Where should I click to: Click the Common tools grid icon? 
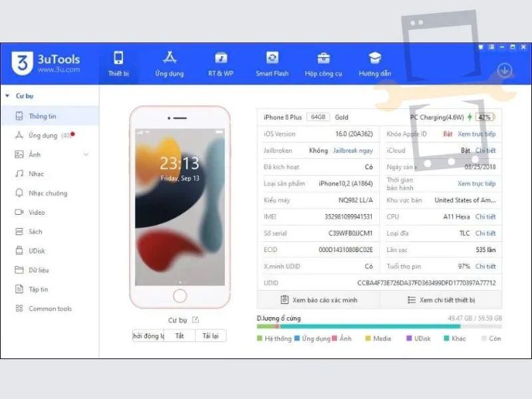(x=19, y=309)
